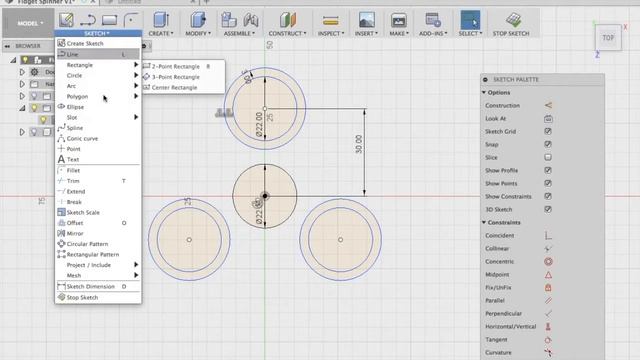
Task: Open the MODEL workspace dropdown
Action: pos(30,23)
